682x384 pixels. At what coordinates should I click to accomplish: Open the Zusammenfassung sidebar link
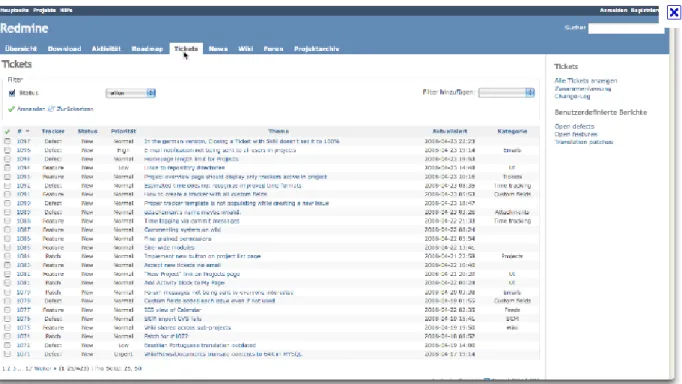tap(583, 89)
